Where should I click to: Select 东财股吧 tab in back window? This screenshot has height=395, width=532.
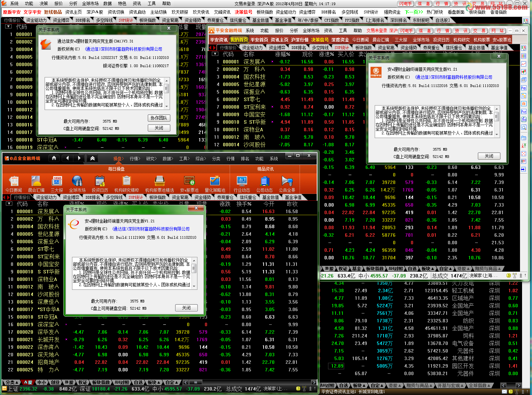(421, 20)
